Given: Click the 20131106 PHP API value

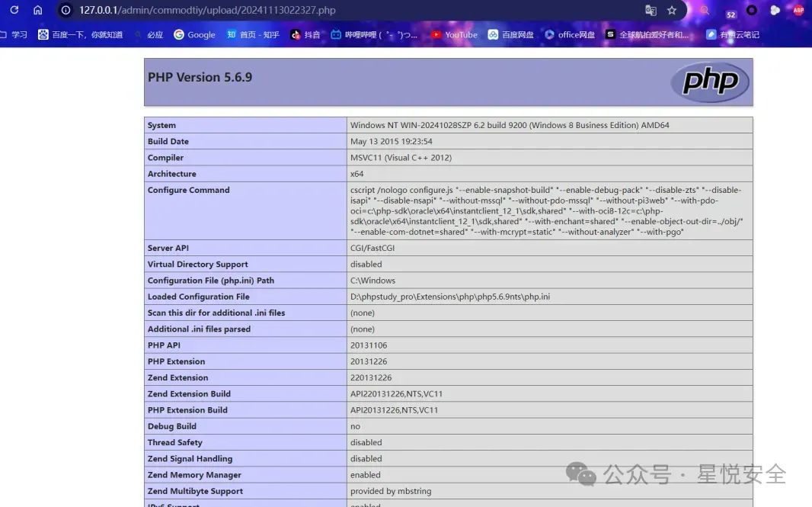Looking at the screenshot, I should pyautogui.click(x=369, y=345).
